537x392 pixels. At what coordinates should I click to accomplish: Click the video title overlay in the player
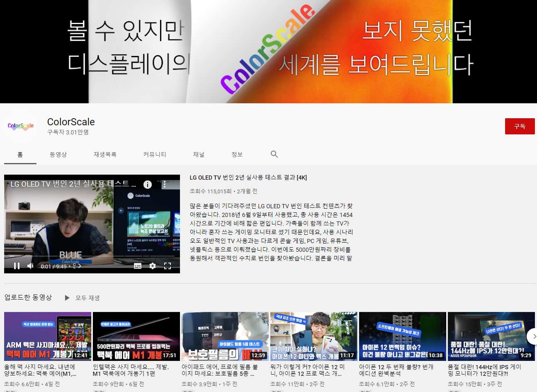point(73,184)
